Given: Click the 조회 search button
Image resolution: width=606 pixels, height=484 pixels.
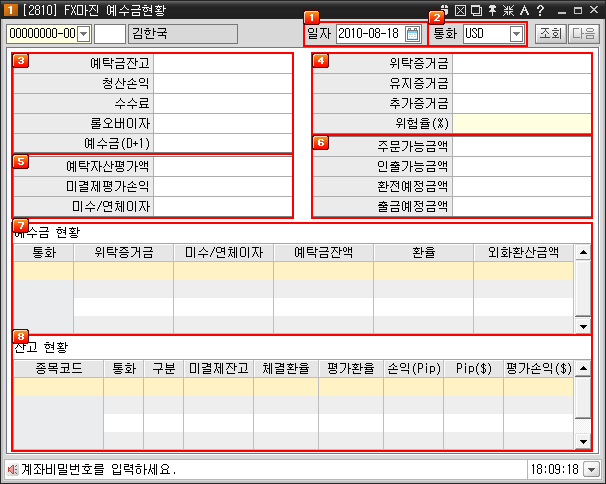Looking at the screenshot, I should click(x=551, y=33).
